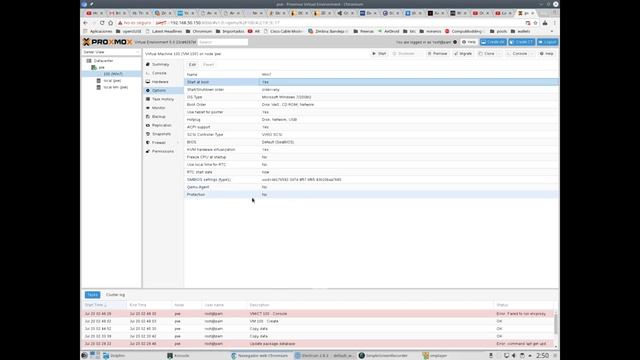Select the ACPI support row
Image resolution: width=640 pixels, height=360 pixels.
point(371,127)
